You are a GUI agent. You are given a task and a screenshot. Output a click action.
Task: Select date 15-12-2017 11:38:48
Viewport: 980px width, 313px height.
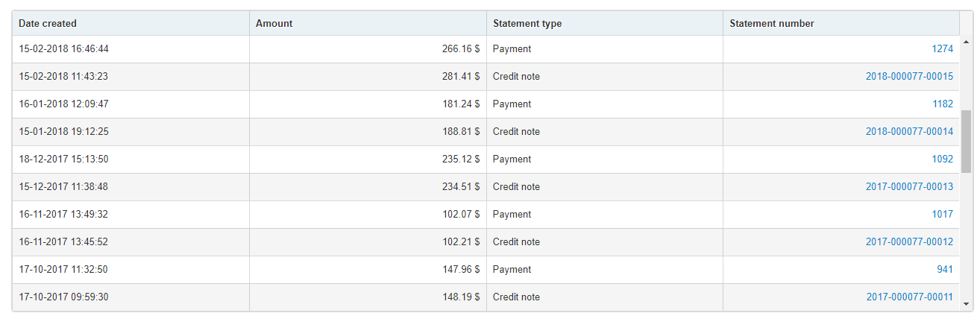point(64,187)
